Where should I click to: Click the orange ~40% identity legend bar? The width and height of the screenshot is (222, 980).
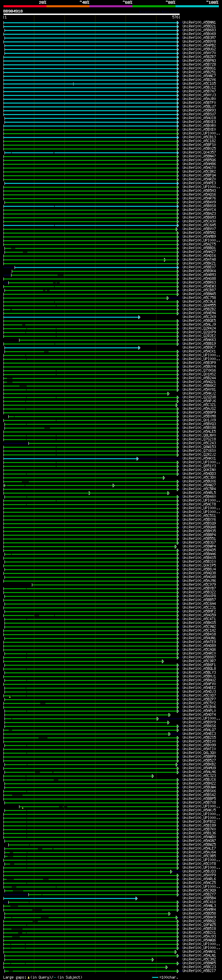click(x=68, y=6)
